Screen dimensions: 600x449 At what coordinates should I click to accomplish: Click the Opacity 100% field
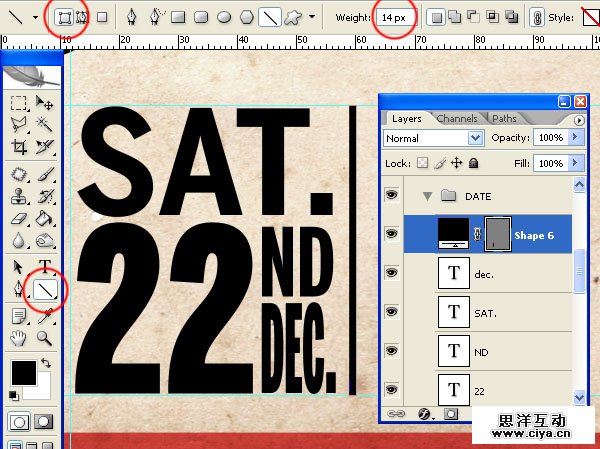[x=551, y=137]
